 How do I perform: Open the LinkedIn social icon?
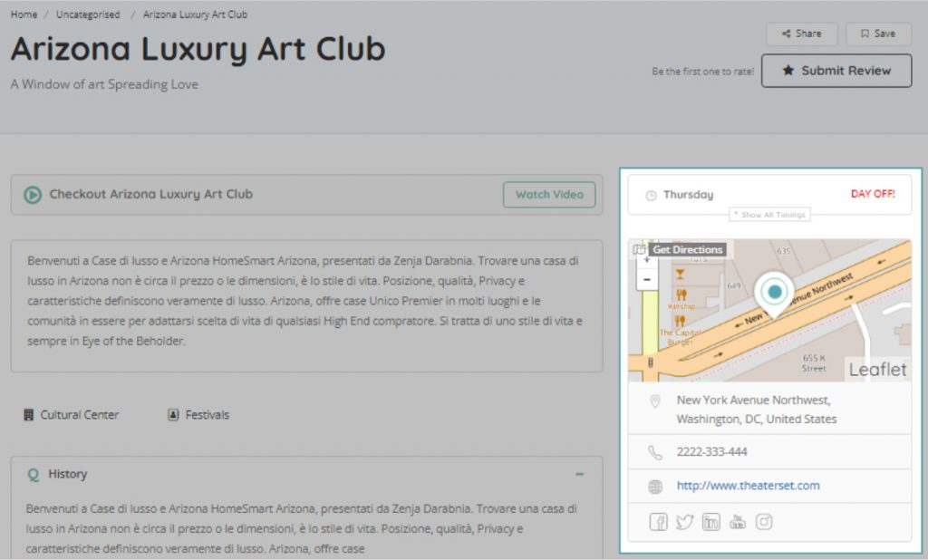click(711, 522)
